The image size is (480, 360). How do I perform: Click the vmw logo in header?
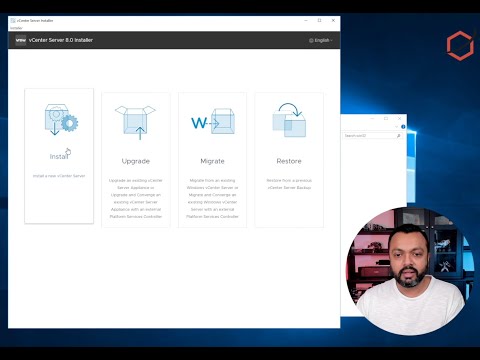(21, 40)
